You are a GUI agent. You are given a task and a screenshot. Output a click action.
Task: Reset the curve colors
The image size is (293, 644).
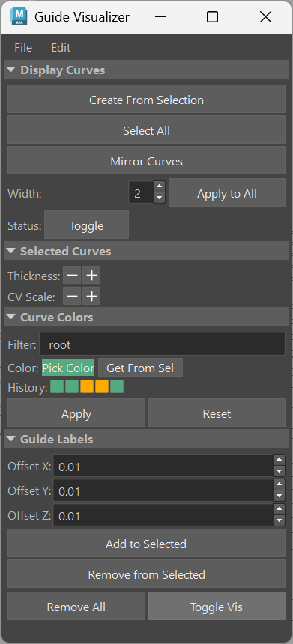(217, 413)
